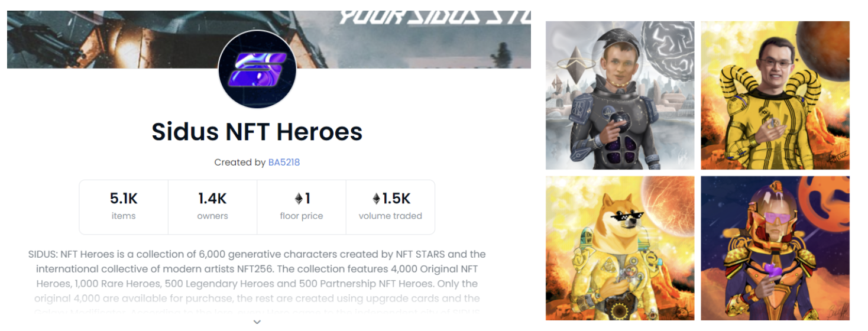Select the floor price stat cell
This screenshot has width=868, height=331.
coord(302,207)
